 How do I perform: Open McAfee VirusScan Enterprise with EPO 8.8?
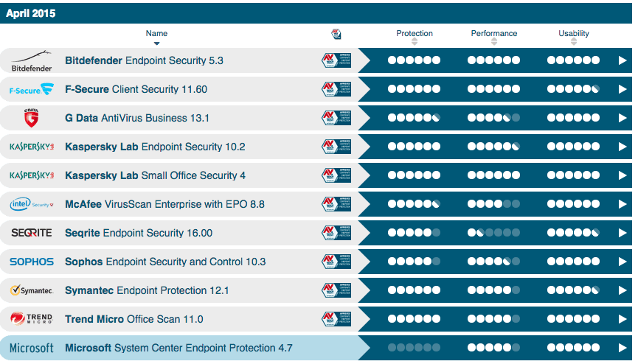(x=164, y=204)
